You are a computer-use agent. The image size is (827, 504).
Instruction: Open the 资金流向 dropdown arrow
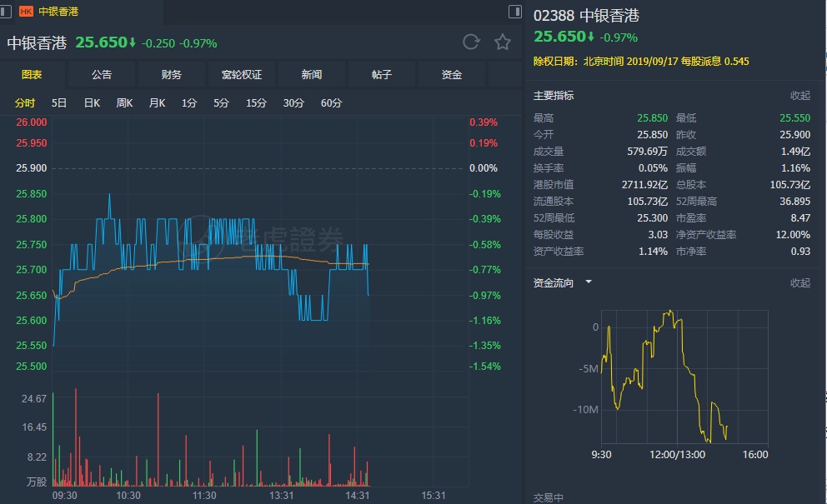pos(589,282)
